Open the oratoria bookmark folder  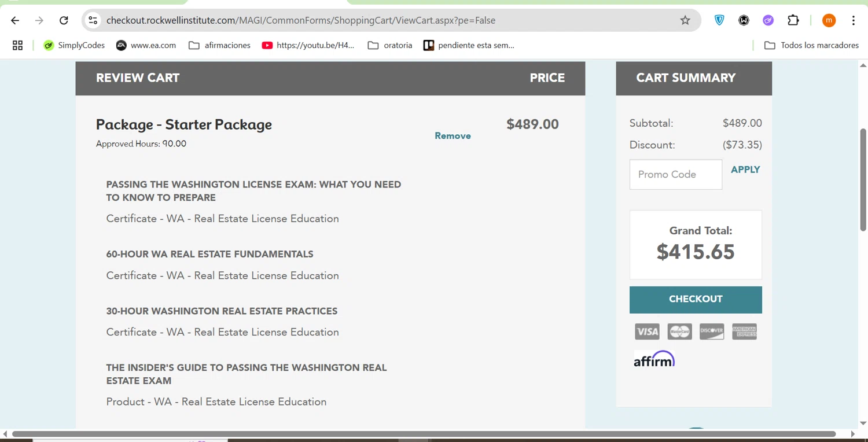(x=390, y=45)
